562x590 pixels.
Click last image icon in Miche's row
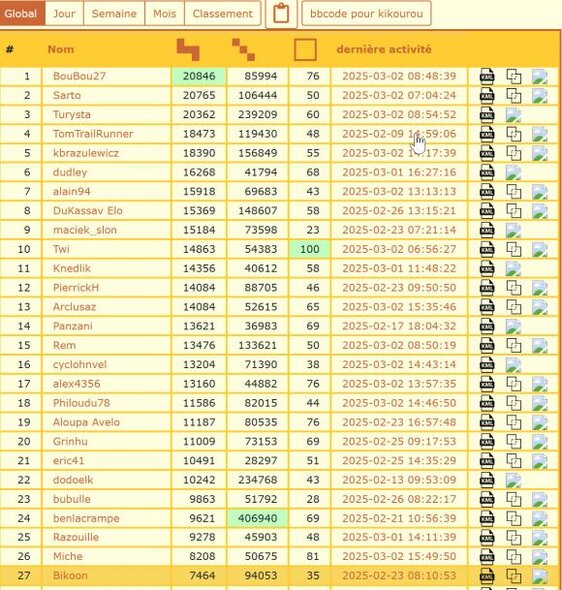(x=540, y=557)
